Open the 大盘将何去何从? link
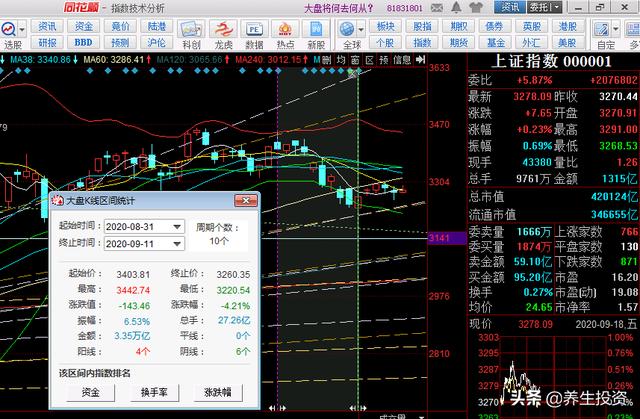The image size is (640, 419). point(338,8)
